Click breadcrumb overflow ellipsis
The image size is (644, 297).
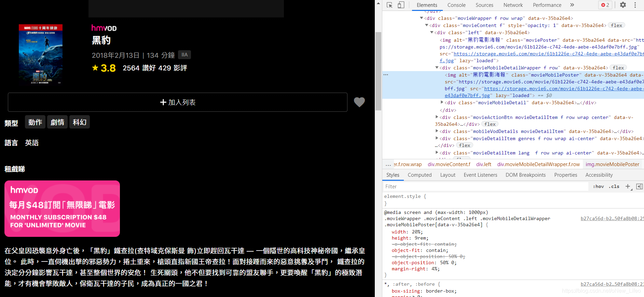[x=388, y=164]
